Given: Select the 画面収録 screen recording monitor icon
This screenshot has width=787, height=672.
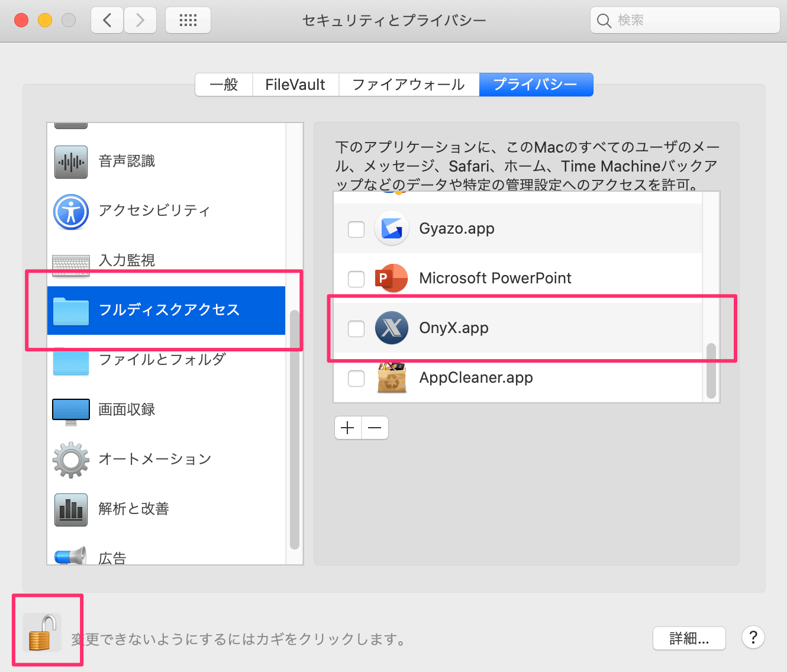Looking at the screenshot, I should tap(71, 411).
